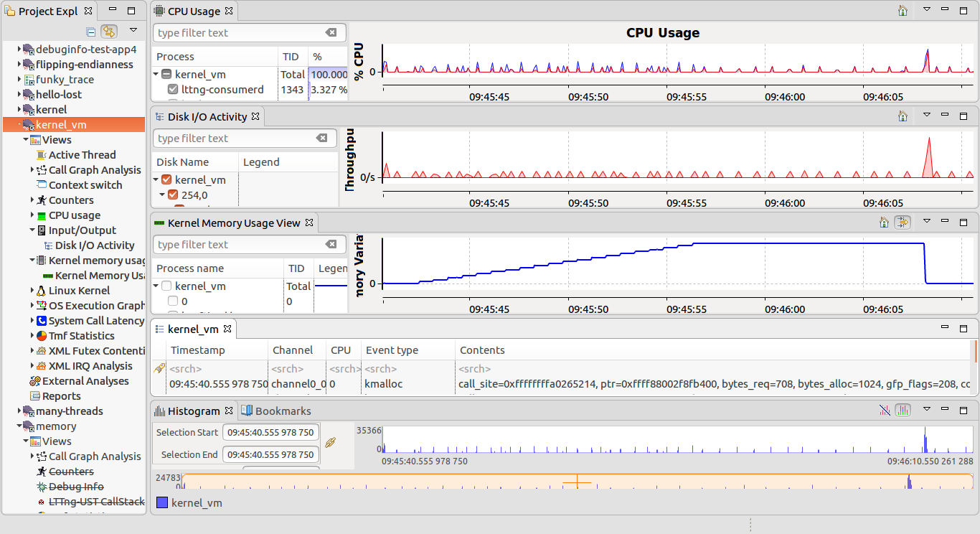Toggle Link with Editor icon in Project Explorer
The height and width of the screenshot is (534, 980).
tap(109, 32)
